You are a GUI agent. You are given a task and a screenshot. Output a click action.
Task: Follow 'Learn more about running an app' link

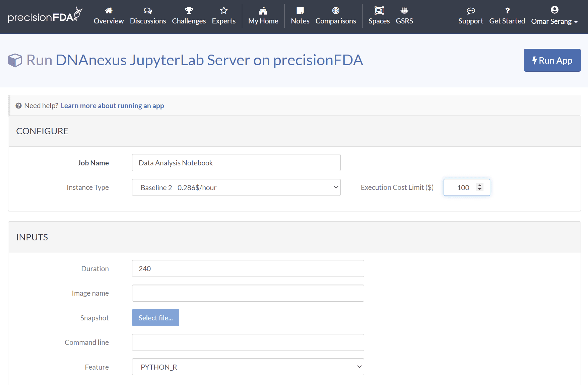click(x=112, y=106)
